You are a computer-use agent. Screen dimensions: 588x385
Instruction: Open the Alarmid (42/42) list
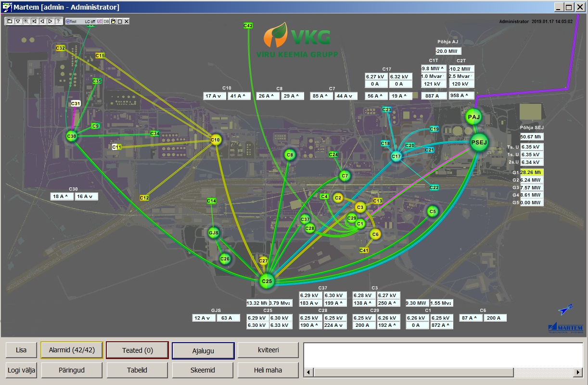(x=72, y=350)
